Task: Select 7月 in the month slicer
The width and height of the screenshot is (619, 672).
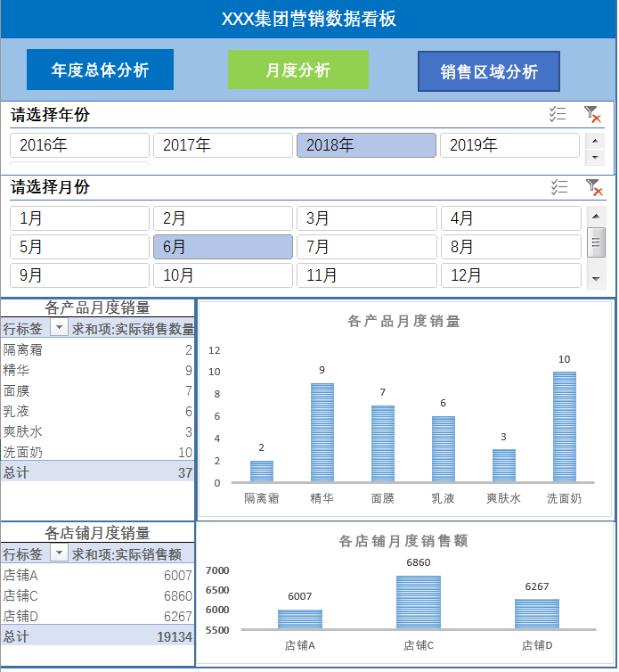Action: coord(367,247)
